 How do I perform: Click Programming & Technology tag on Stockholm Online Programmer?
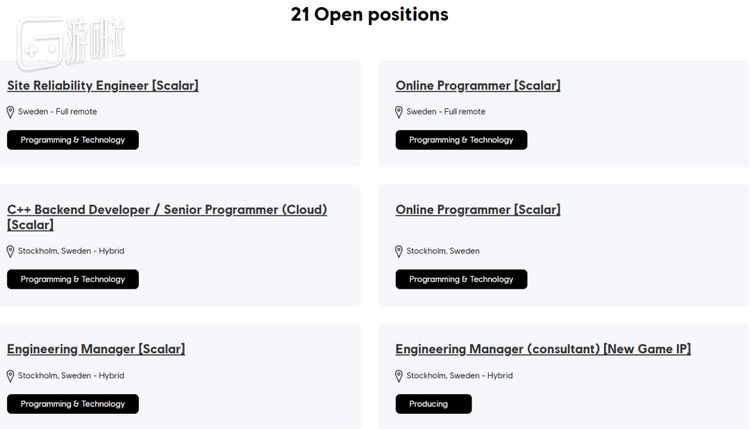pyautogui.click(x=461, y=279)
